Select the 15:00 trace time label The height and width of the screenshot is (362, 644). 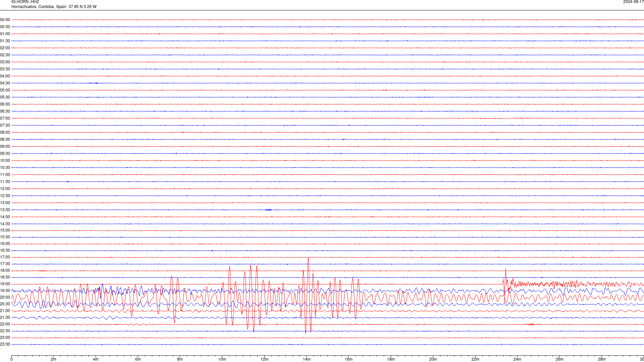click(x=5, y=230)
